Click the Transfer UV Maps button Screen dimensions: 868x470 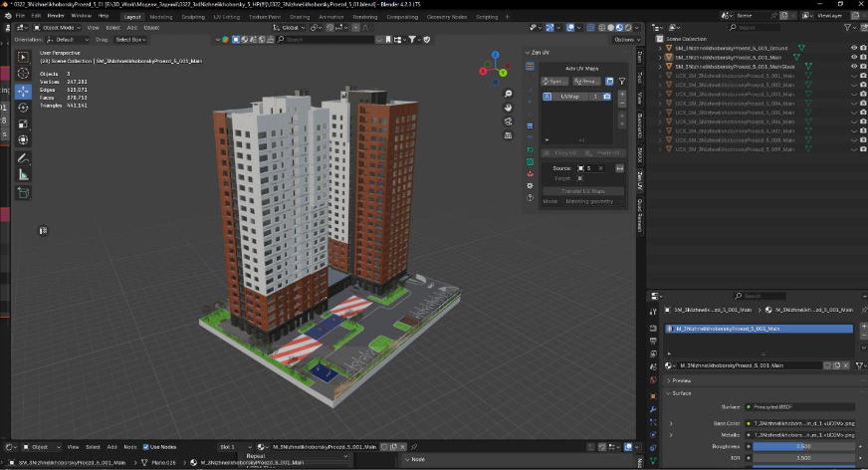(x=583, y=191)
